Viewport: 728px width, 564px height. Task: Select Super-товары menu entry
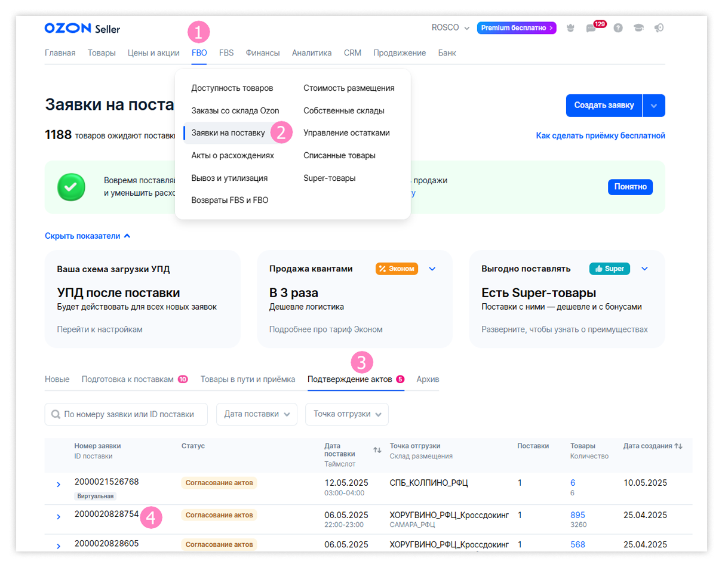coord(330,178)
